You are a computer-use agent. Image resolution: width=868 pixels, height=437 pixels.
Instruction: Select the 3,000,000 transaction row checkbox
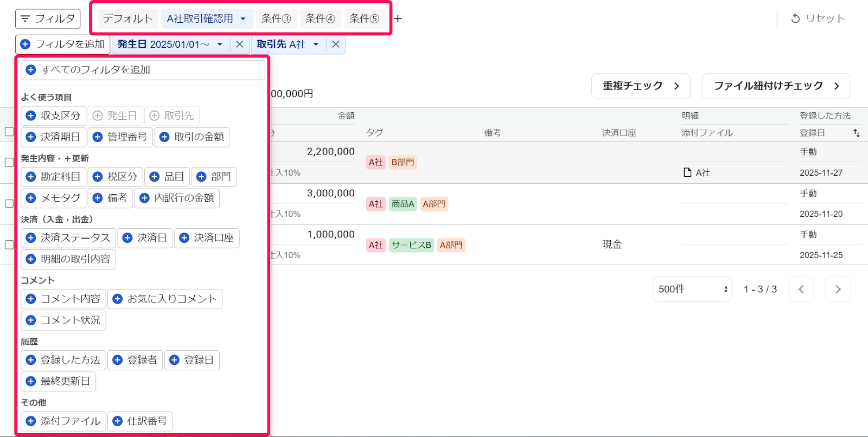(x=9, y=203)
